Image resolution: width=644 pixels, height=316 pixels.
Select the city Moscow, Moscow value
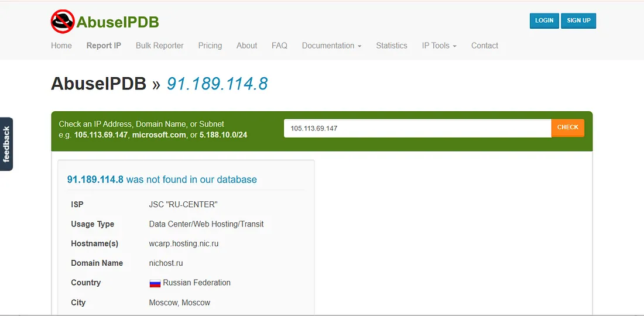click(x=180, y=303)
